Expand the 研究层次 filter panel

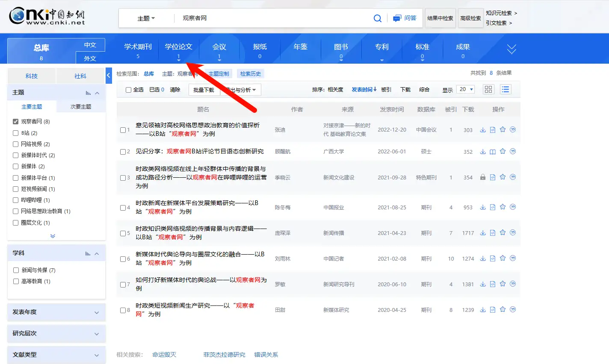56,334
